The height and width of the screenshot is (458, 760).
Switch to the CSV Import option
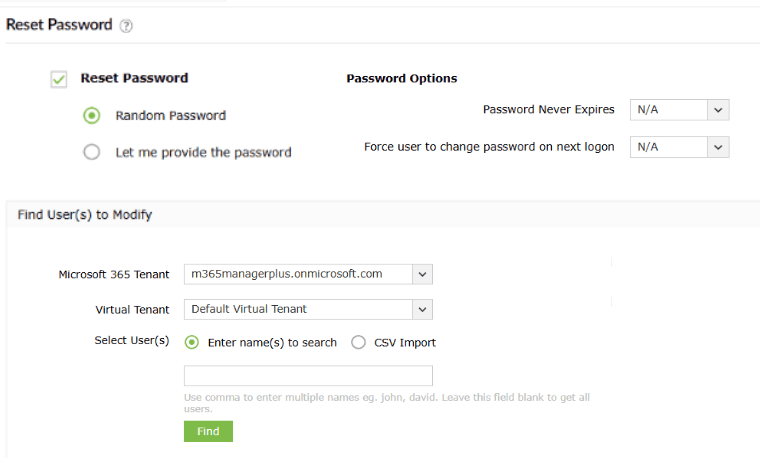(x=358, y=342)
